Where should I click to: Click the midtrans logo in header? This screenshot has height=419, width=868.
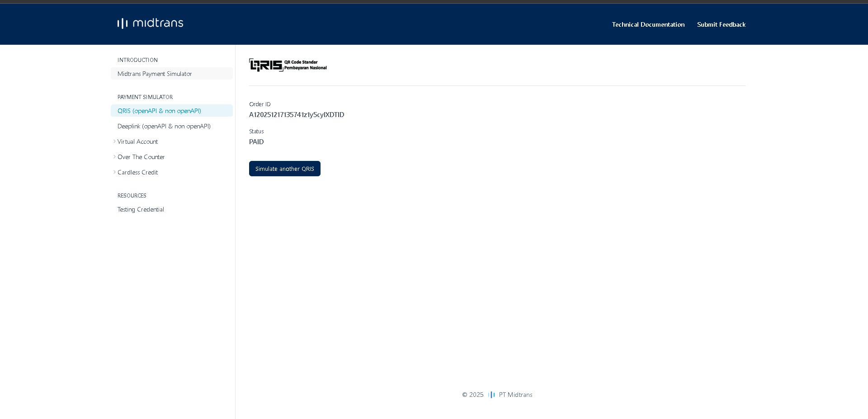point(150,24)
